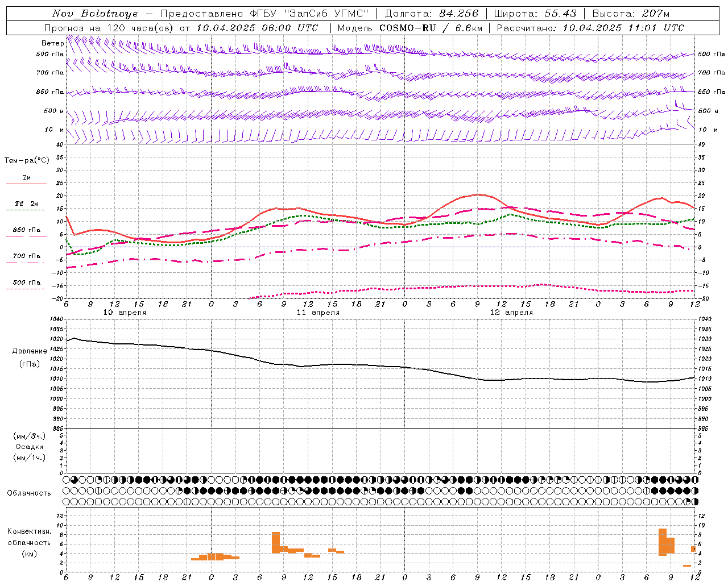Click the computed time 10.04.2025 11:01 UTC
The image size is (728, 582).
point(623,28)
